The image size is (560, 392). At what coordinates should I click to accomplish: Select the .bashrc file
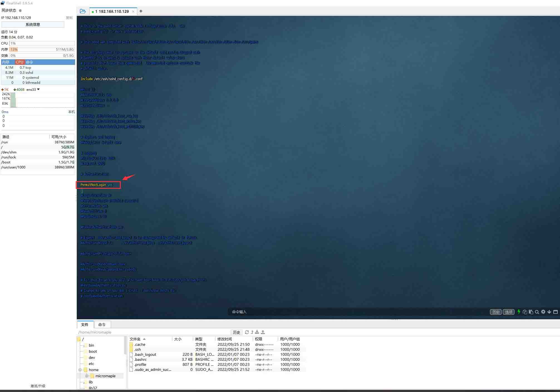(217, 359)
